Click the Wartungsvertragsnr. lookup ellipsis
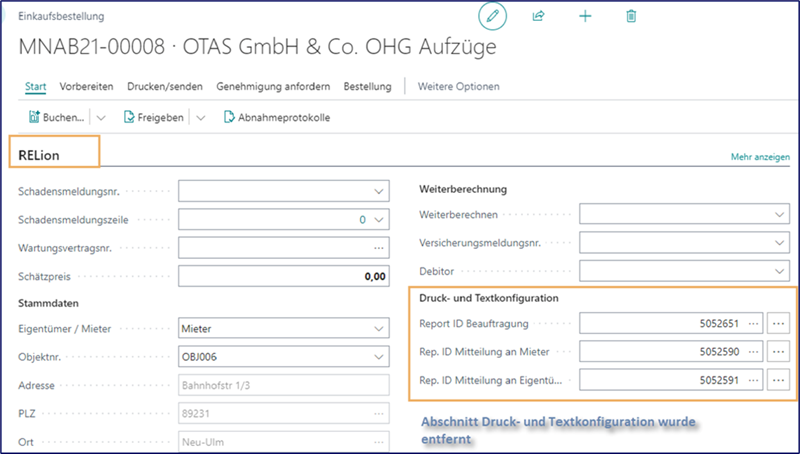The width and height of the screenshot is (800, 454). click(379, 248)
